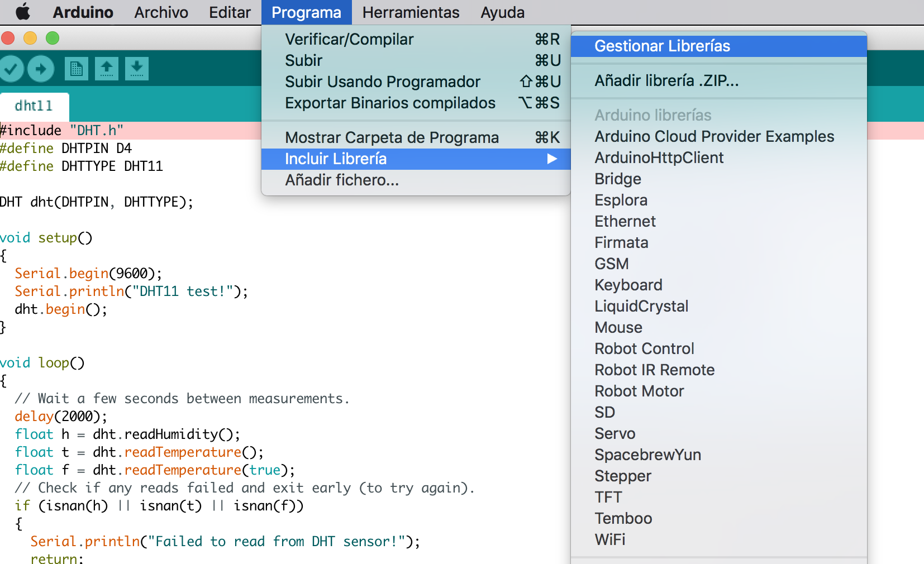
Task: Open the Apple menu
Action: (22, 12)
